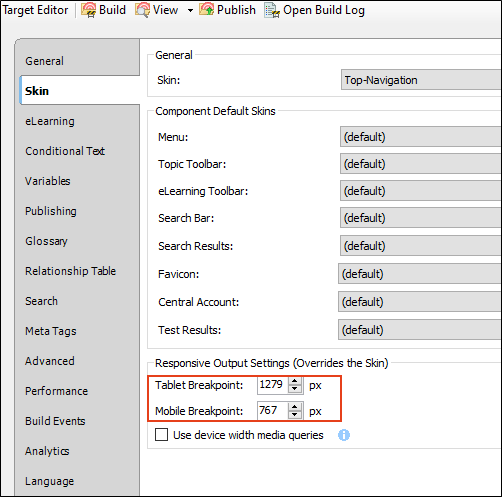
Task: Increase Mobile Breakpoint with up arrow
Action: [x=294, y=406]
